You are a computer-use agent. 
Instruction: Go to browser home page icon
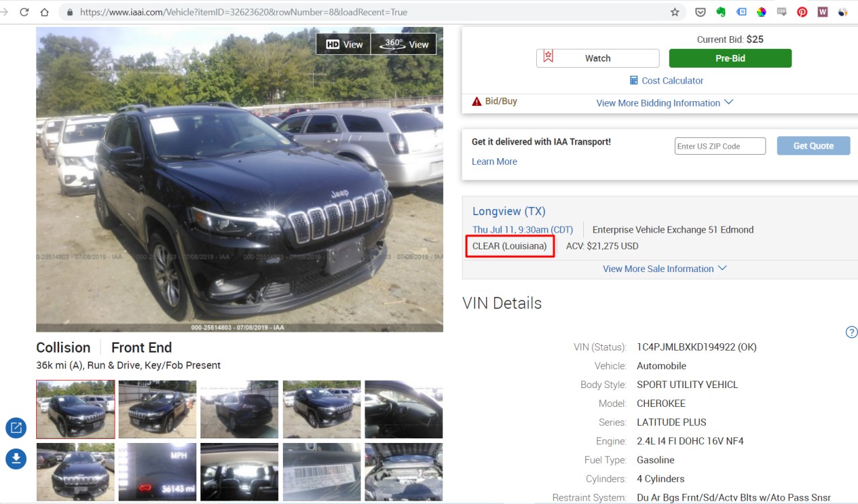click(x=44, y=12)
